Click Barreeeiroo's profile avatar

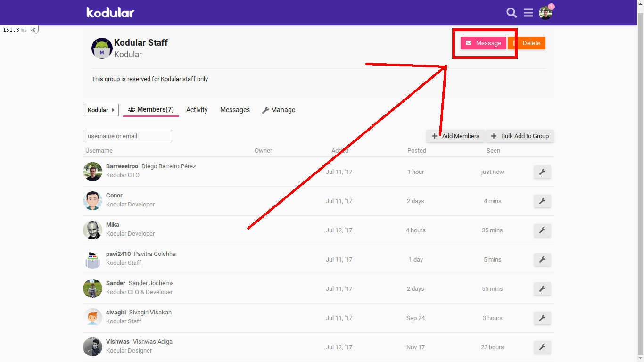pos(93,172)
